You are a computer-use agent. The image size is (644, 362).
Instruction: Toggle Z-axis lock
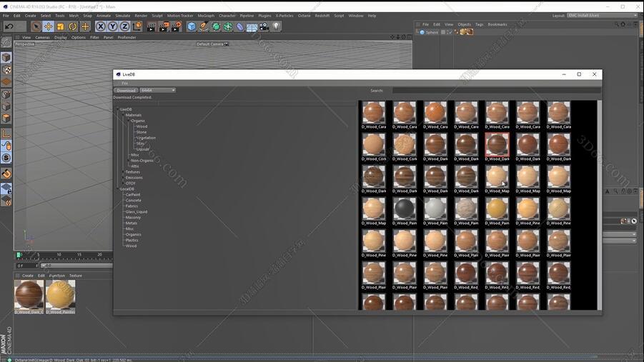tap(124, 26)
